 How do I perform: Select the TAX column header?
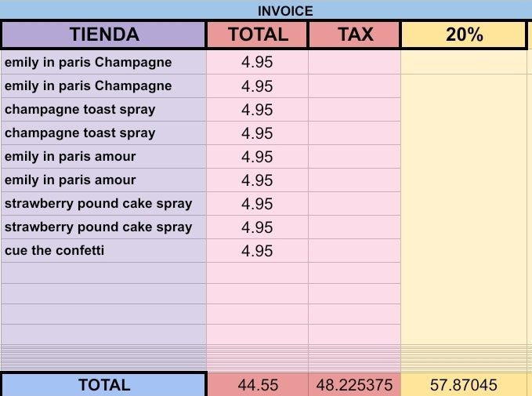point(354,35)
